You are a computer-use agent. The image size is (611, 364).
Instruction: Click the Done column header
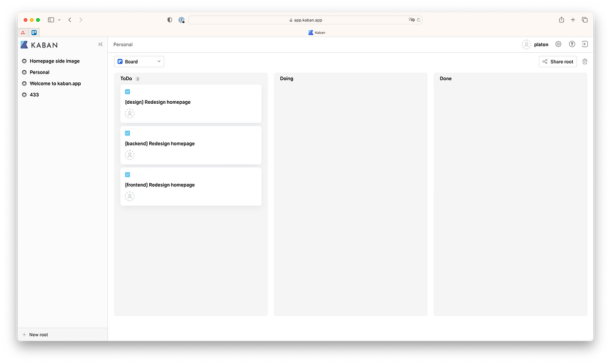point(445,79)
